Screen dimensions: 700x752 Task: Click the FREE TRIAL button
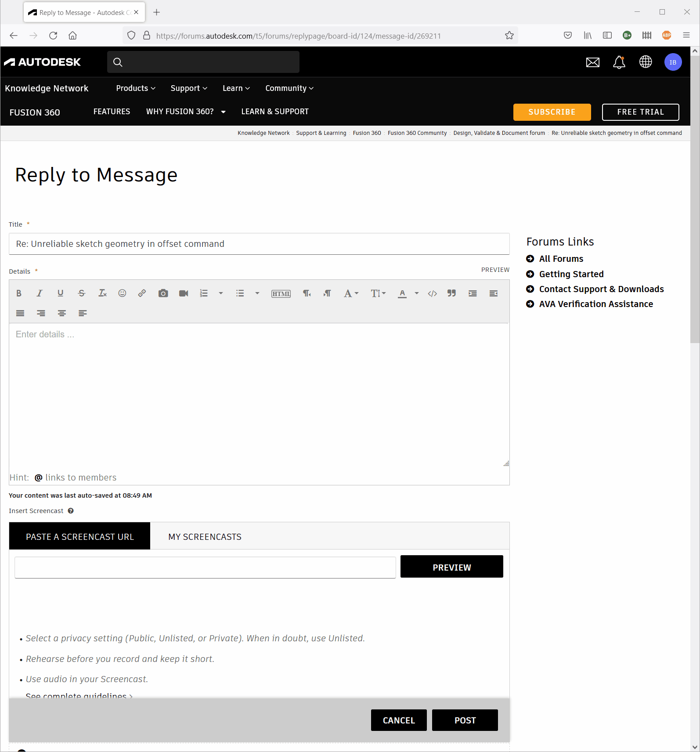point(641,112)
